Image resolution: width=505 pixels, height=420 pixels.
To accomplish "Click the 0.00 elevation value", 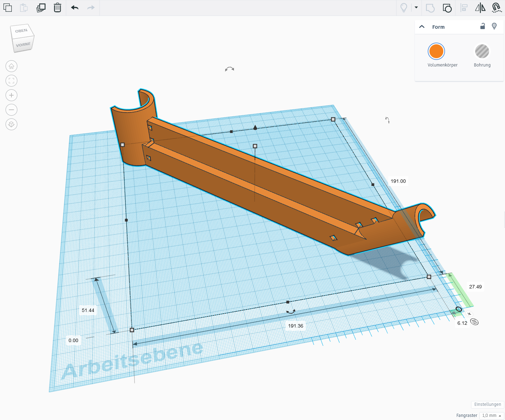I will [x=73, y=340].
